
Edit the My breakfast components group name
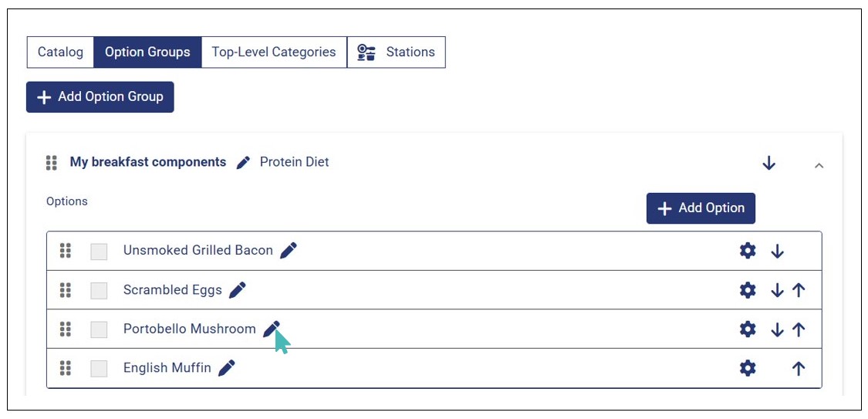(243, 162)
